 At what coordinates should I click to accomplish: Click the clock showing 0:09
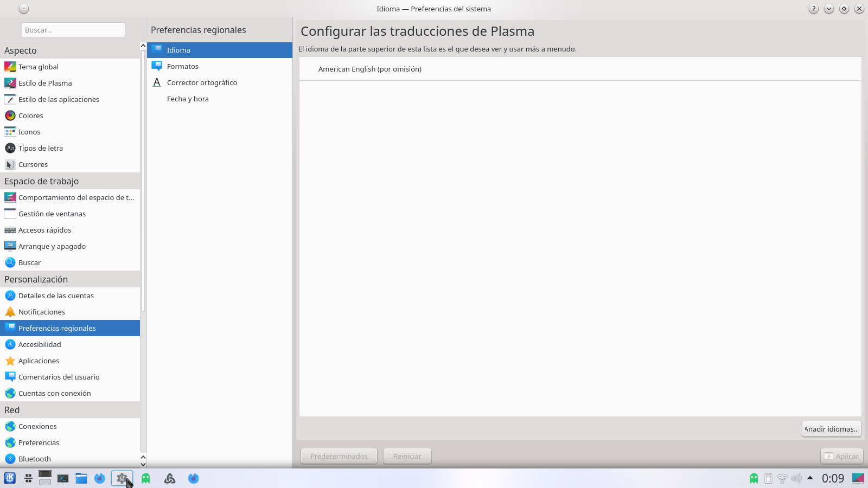[x=833, y=478]
